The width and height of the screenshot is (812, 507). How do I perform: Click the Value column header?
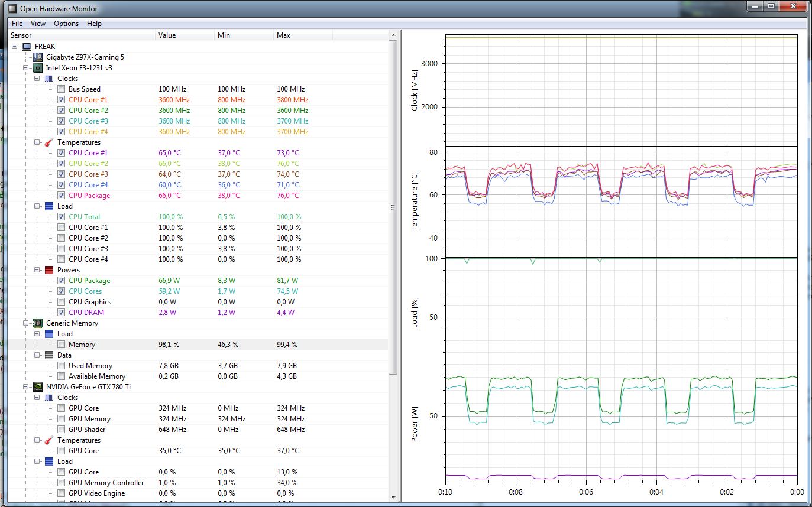click(185, 35)
